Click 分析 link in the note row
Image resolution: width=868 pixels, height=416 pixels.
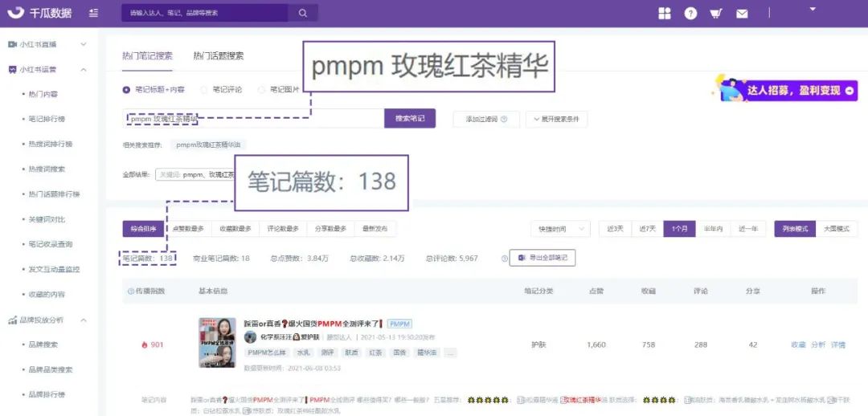[x=818, y=345]
